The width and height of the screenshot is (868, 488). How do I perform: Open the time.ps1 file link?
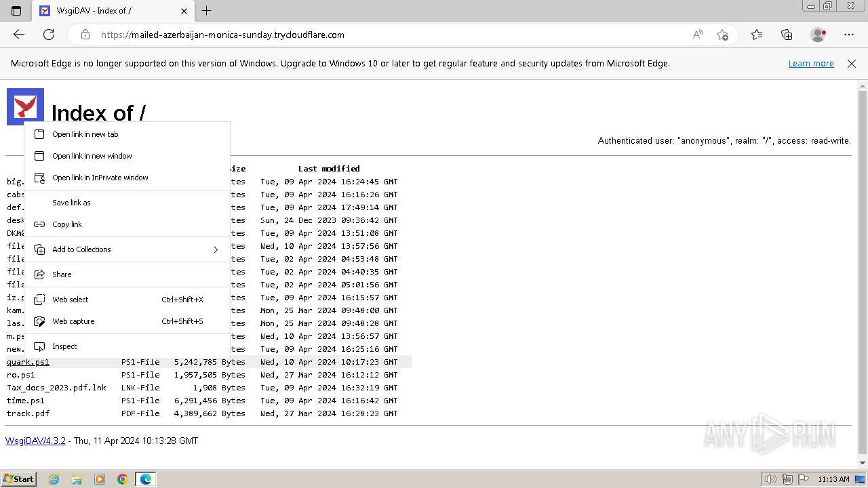pos(26,401)
